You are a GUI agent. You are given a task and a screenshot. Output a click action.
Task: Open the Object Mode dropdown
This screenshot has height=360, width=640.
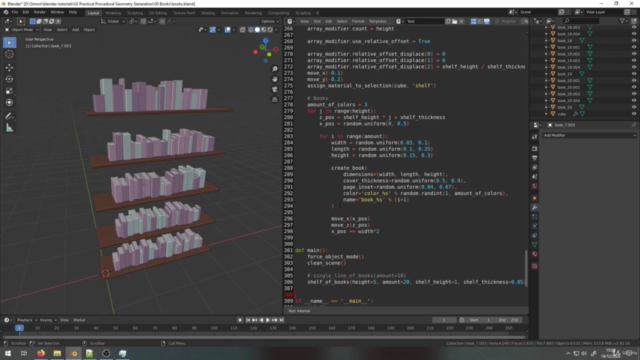click(22, 30)
